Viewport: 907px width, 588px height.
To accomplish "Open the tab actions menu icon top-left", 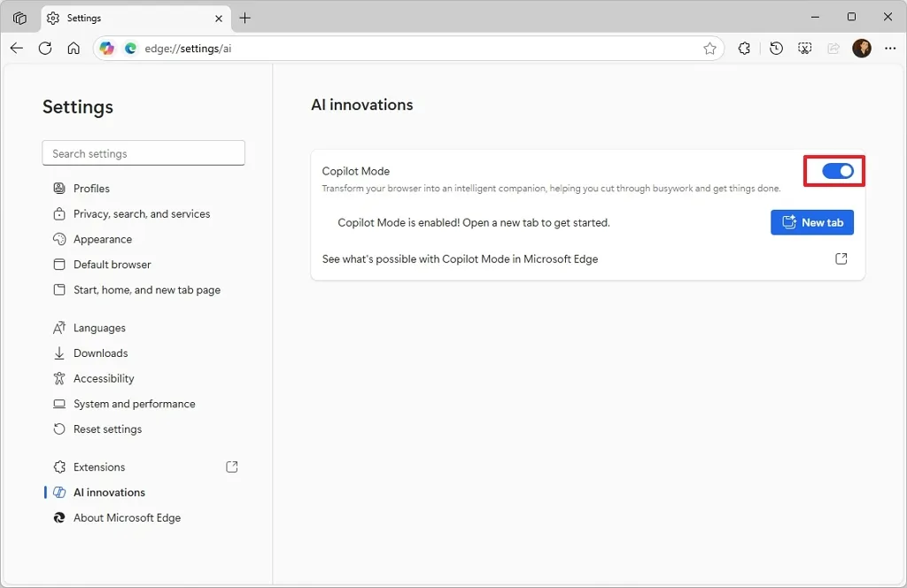I will pyautogui.click(x=19, y=17).
